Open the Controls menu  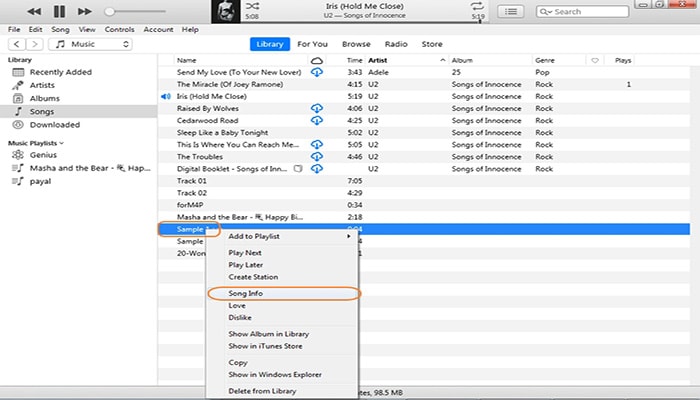[x=119, y=29]
